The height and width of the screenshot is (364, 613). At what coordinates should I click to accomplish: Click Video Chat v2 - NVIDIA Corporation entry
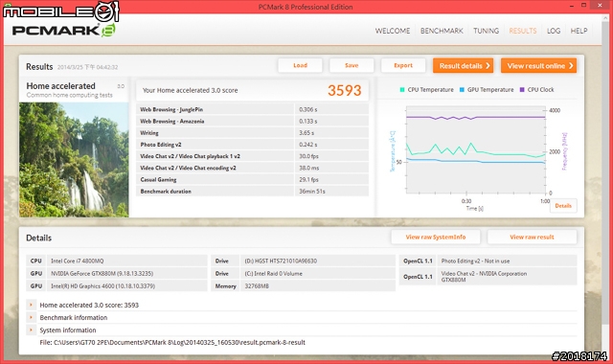coord(484,277)
